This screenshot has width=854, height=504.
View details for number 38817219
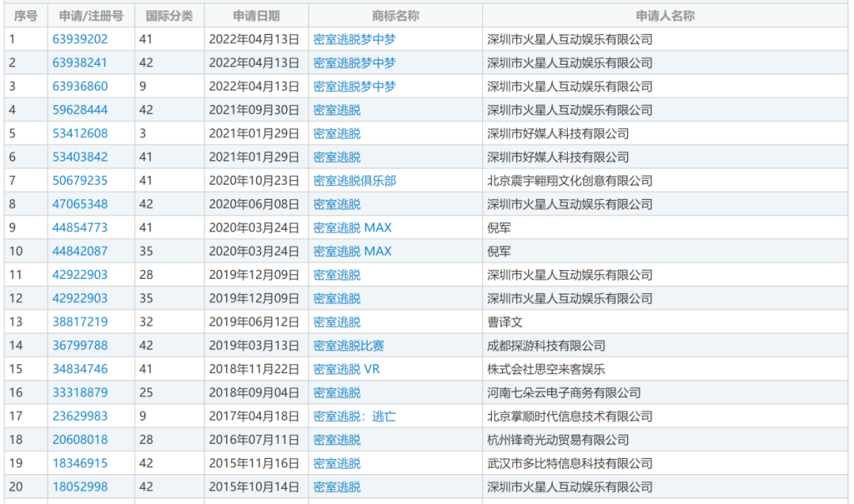pyautogui.click(x=80, y=322)
